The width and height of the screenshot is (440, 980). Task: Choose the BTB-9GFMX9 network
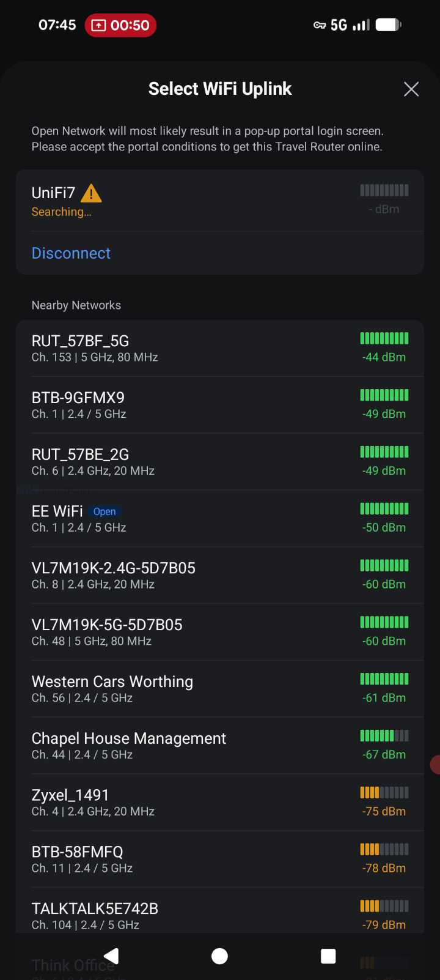(183, 405)
